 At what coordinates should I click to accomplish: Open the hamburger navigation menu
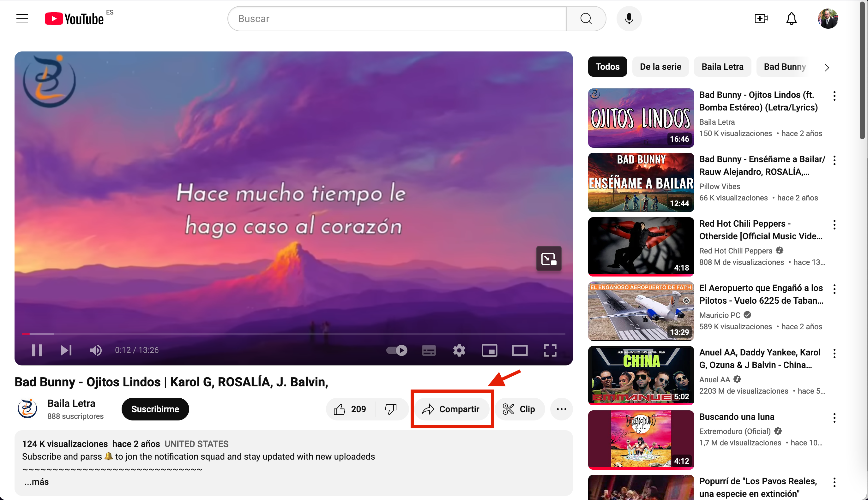pos(22,18)
